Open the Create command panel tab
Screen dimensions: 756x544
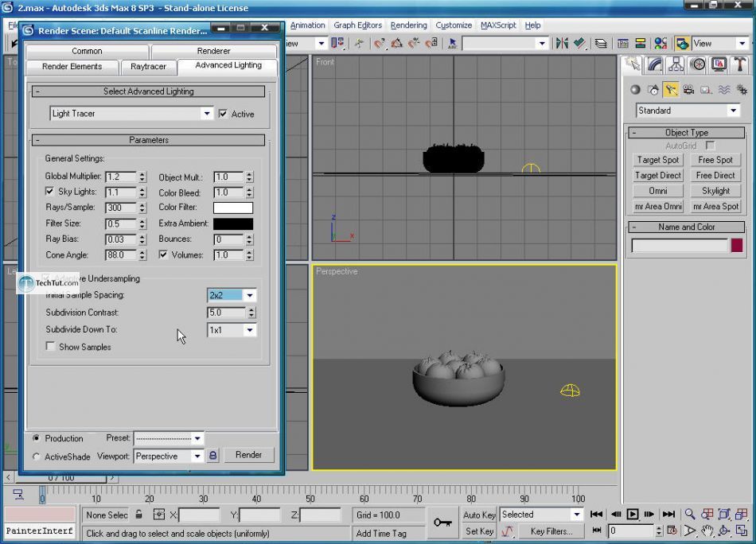pos(632,64)
